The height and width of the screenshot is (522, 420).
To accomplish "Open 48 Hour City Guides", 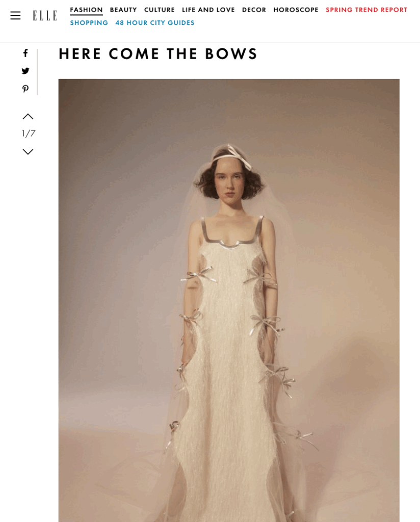I will tap(155, 23).
